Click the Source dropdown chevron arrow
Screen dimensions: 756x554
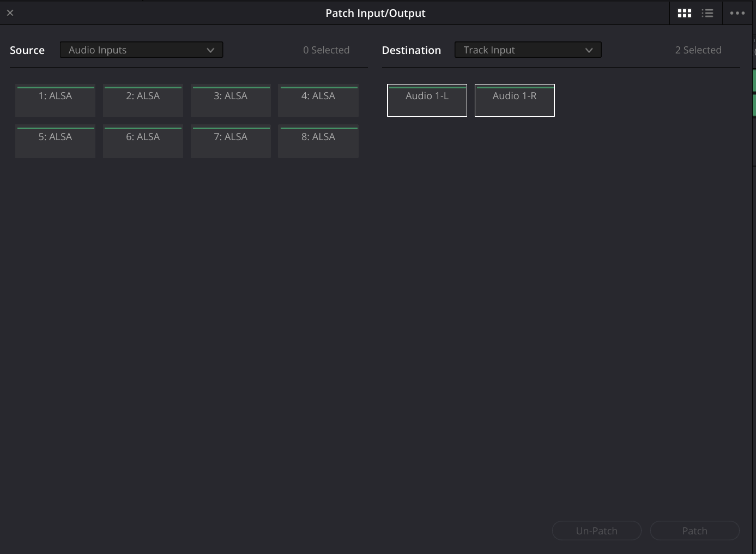(210, 50)
